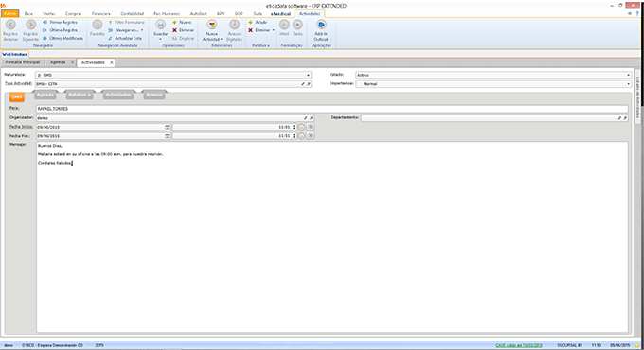The height and width of the screenshot is (350, 644).
Task: Select the Web Interface tab
Action: coord(15,54)
